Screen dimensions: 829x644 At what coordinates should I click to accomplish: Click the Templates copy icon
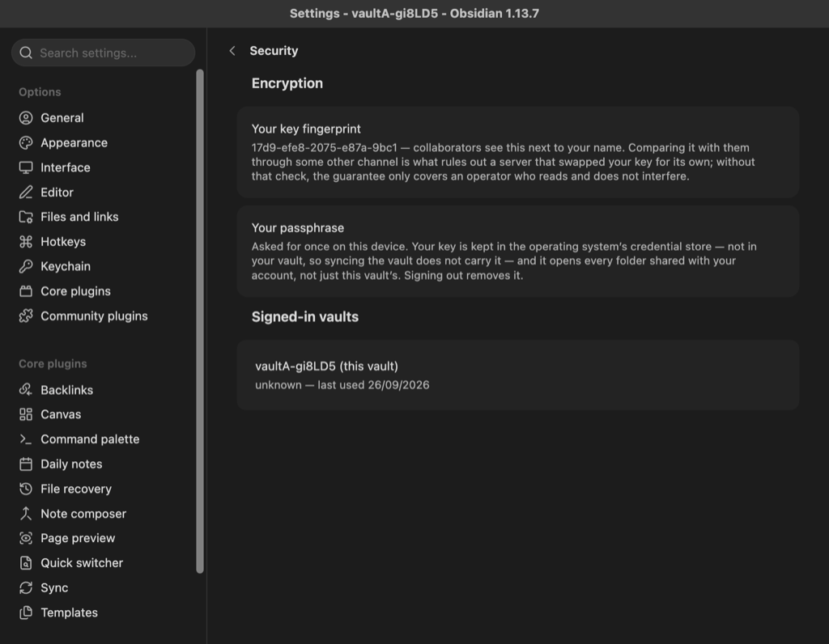tap(26, 612)
